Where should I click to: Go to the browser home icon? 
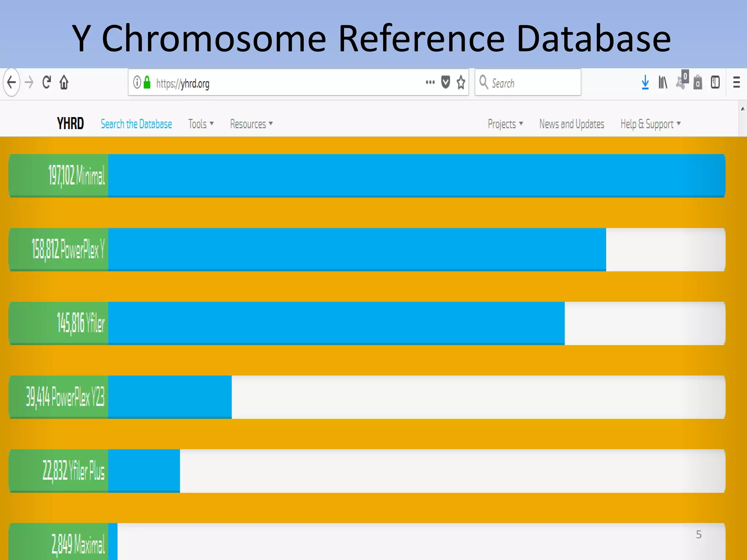pos(64,82)
